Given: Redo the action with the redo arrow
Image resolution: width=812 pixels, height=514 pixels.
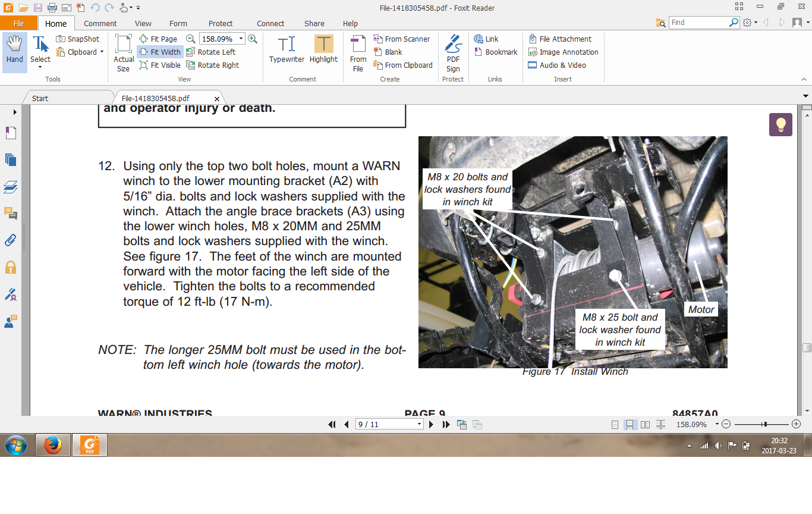Looking at the screenshot, I should (x=109, y=8).
